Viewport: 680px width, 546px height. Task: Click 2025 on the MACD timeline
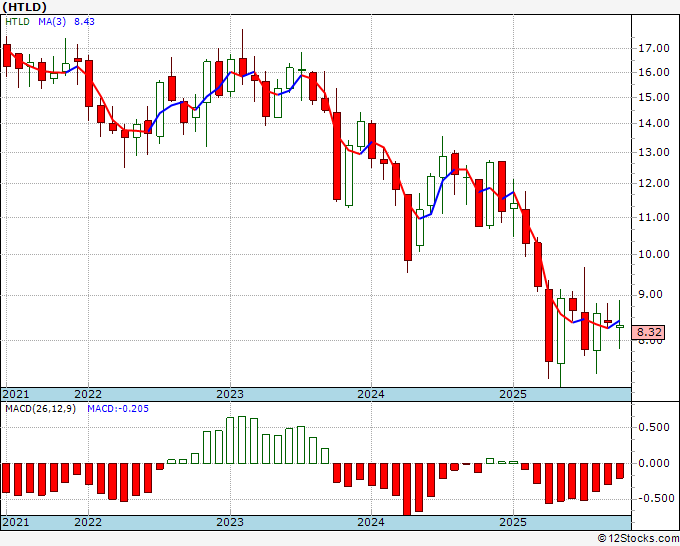tap(513, 522)
